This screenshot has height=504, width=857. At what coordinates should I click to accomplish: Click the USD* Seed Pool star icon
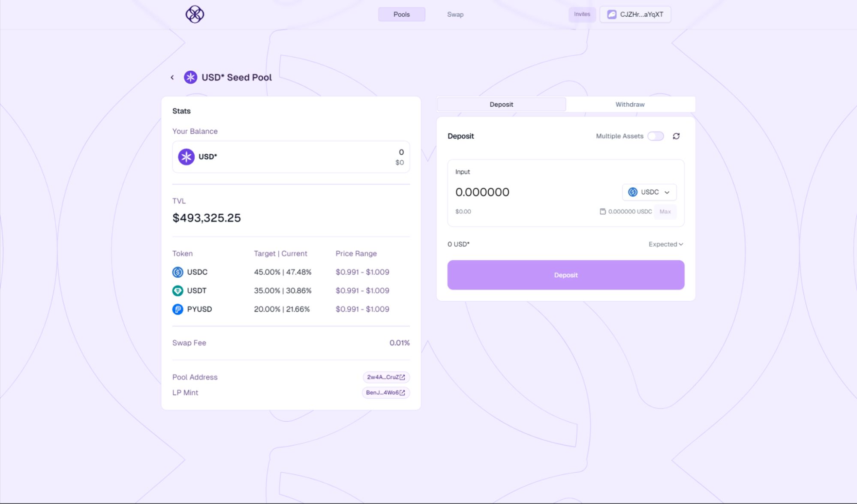coord(190,77)
